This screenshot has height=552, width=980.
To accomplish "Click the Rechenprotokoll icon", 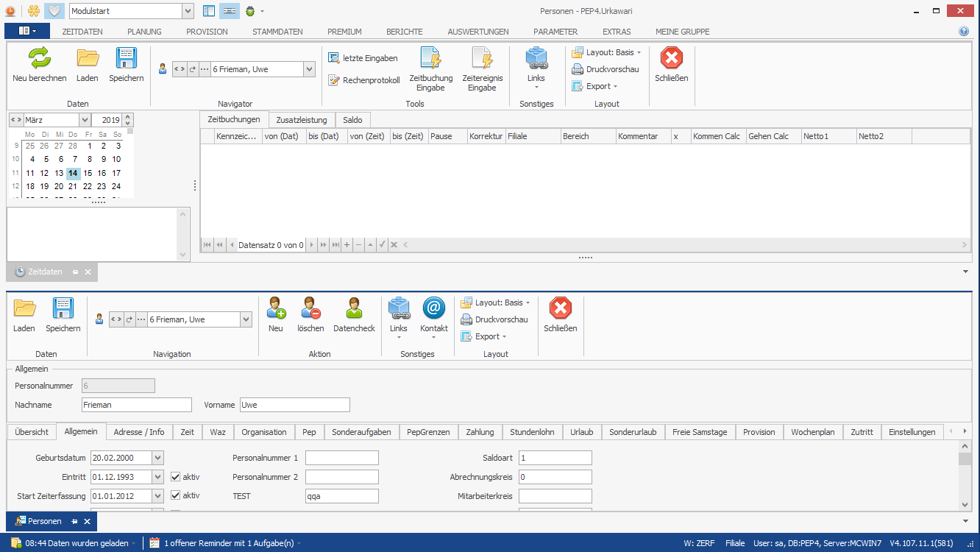I will tap(334, 80).
